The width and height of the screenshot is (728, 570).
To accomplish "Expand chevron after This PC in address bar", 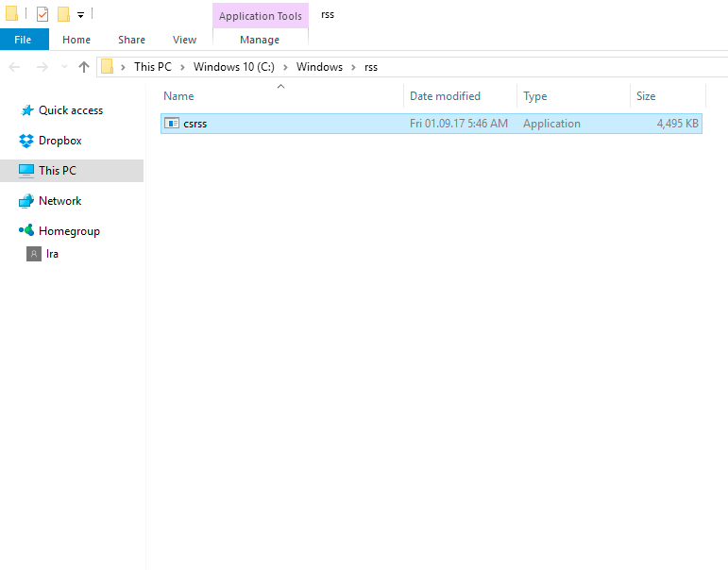I will [182, 67].
